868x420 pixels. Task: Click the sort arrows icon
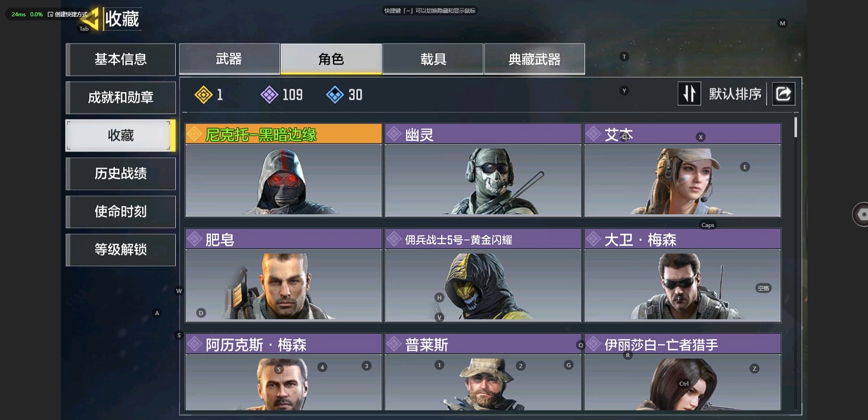click(x=689, y=94)
